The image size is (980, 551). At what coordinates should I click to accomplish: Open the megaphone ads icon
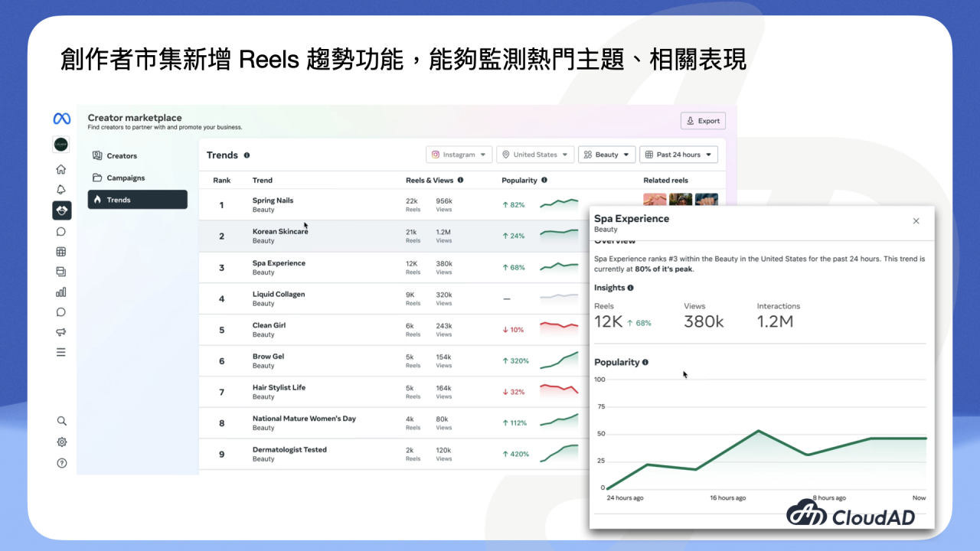coord(61,332)
